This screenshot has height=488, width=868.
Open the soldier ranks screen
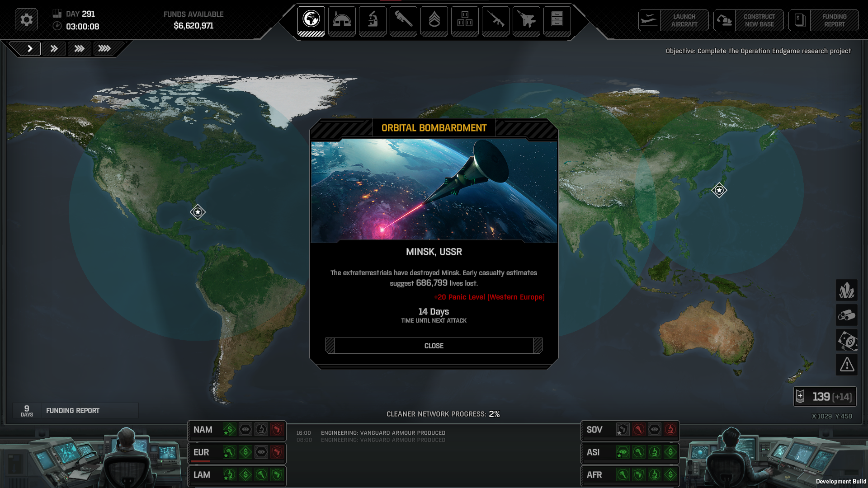point(434,21)
